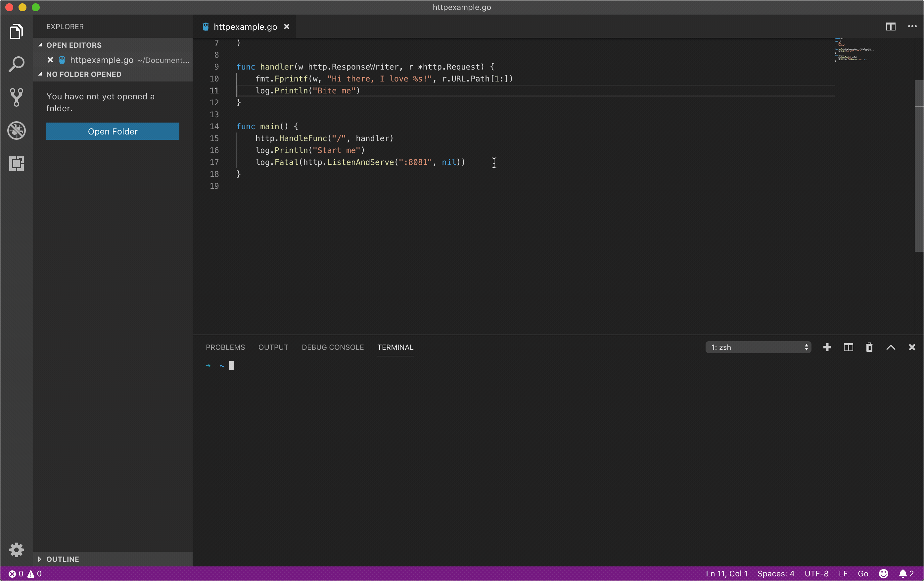924x581 pixels.
Task: Kill terminal with the trash icon
Action: coord(869,347)
